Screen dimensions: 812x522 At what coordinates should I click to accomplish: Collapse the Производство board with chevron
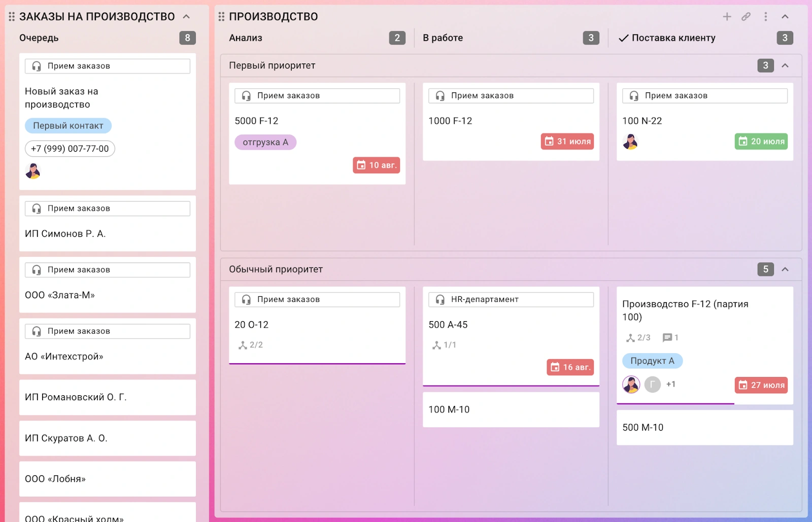785,17
